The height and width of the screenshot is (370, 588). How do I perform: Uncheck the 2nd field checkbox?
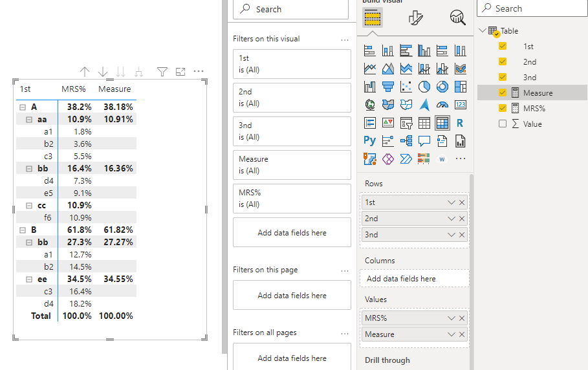click(x=503, y=61)
